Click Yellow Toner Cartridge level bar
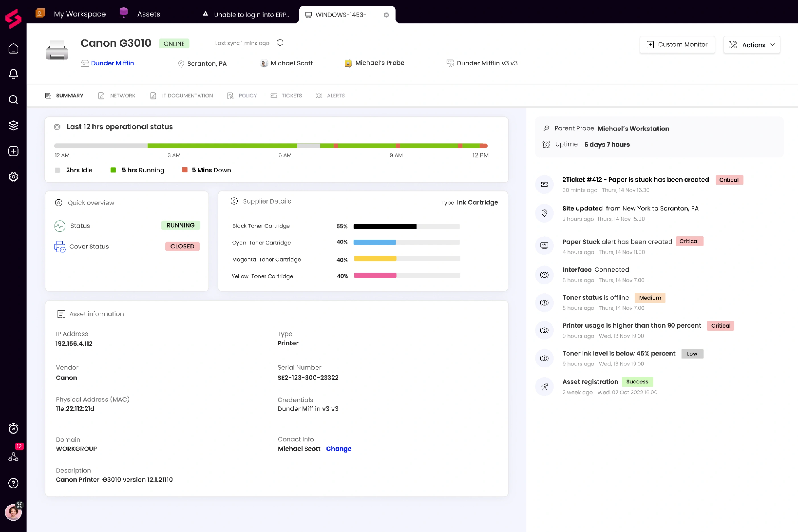The width and height of the screenshot is (798, 532). [x=407, y=276]
